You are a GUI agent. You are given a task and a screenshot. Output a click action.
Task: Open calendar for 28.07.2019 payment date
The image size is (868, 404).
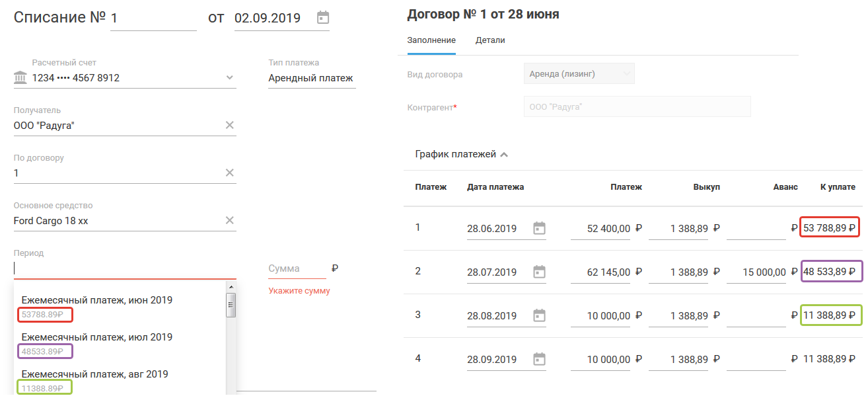[540, 272]
